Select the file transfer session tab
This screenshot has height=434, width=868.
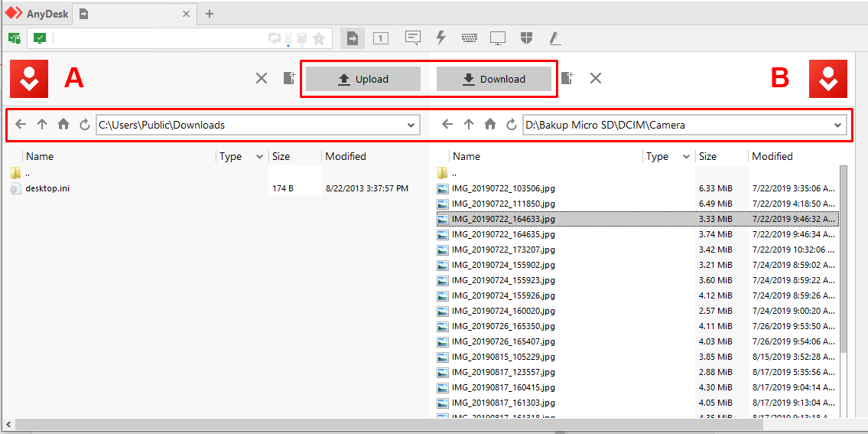click(135, 14)
